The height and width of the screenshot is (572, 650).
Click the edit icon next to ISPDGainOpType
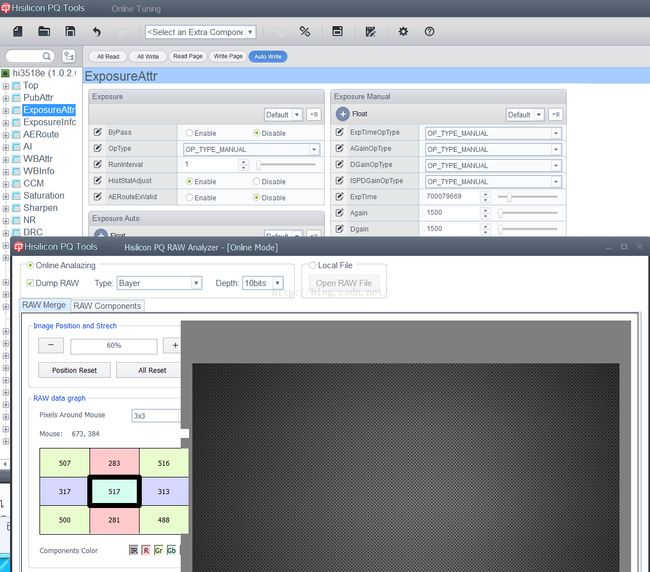click(x=339, y=181)
